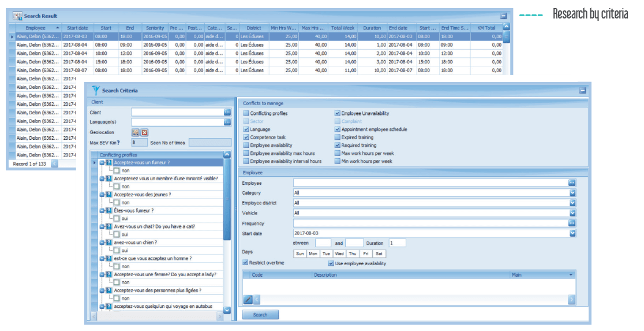This screenshot has width=644, height=331.
Task: Uncheck the Language conflict checkbox
Action: [246, 129]
